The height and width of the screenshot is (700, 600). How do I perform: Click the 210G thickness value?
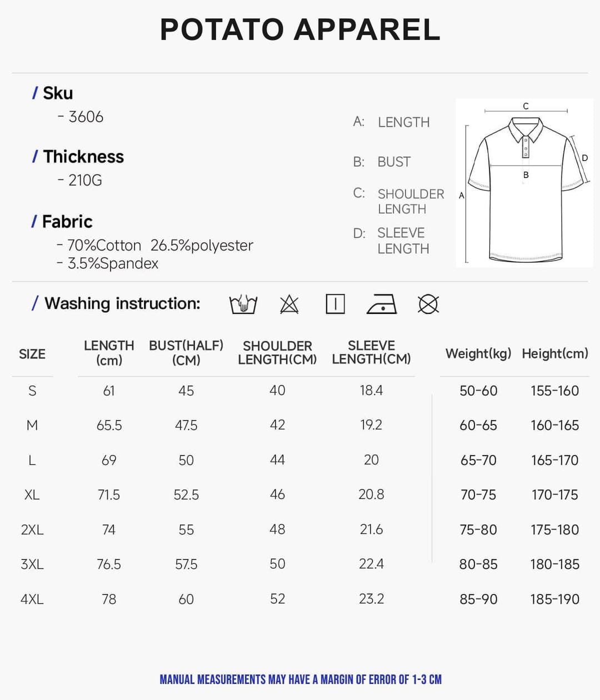click(85, 180)
